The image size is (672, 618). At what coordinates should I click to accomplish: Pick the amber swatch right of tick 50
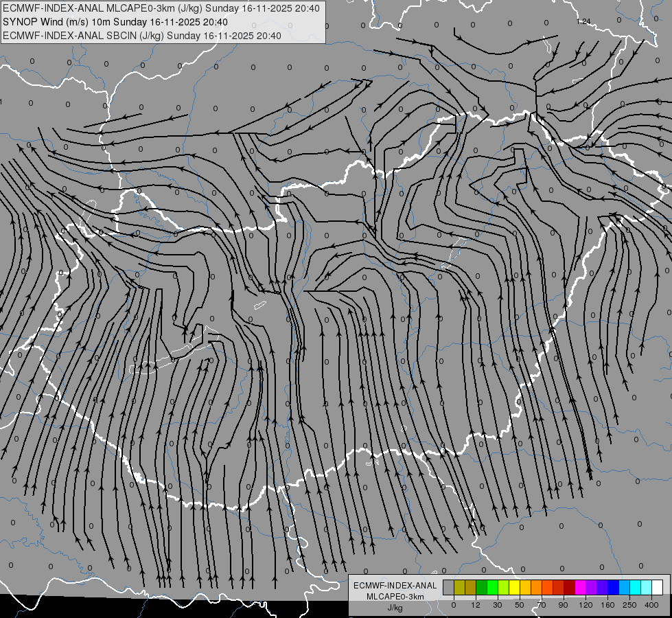526,588
